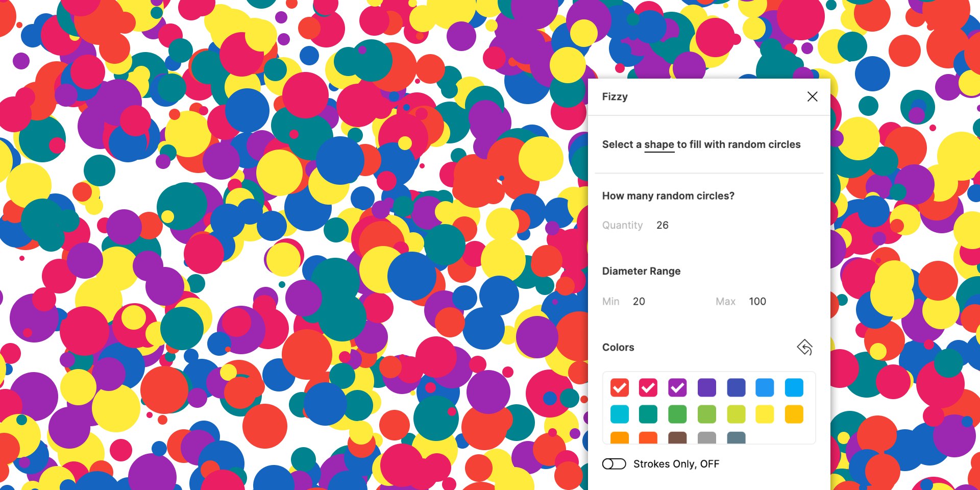Close the Fizzy plugin panel

point(812,96)
